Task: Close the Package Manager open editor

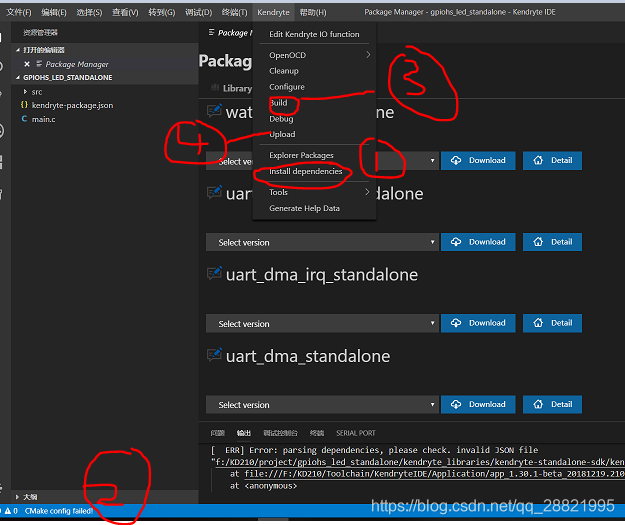Action: click(27, 64)
